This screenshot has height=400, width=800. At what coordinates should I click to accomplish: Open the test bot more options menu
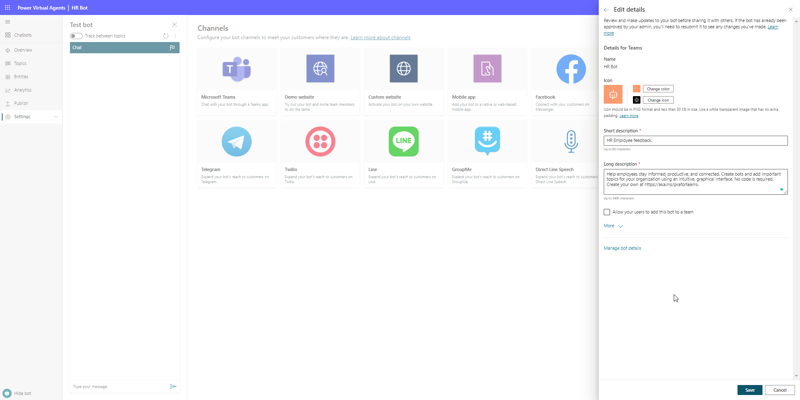(x=175, y=36)
